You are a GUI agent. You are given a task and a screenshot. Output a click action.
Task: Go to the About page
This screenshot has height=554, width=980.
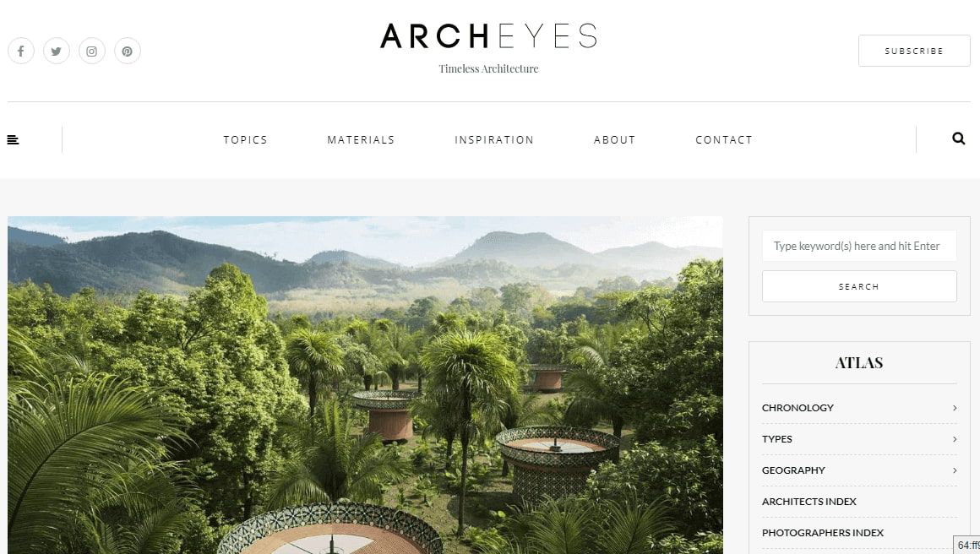click(x=614, y=140)
